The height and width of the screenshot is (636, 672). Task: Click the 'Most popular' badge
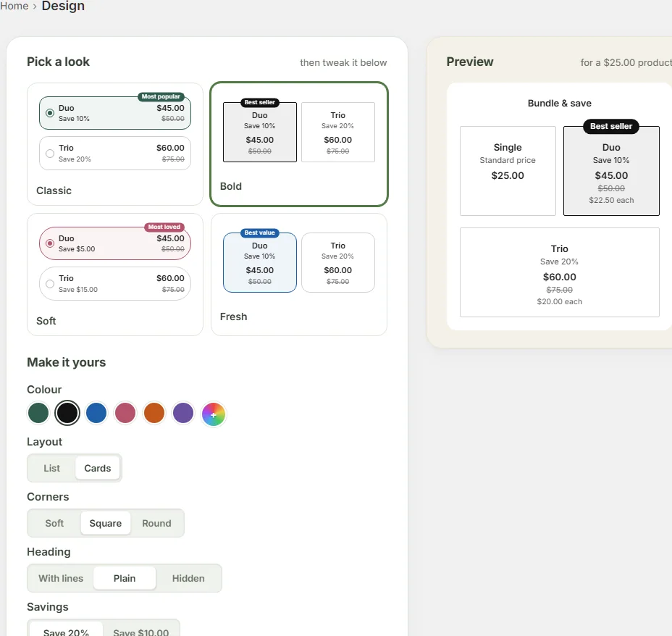(x=161, y=97)
